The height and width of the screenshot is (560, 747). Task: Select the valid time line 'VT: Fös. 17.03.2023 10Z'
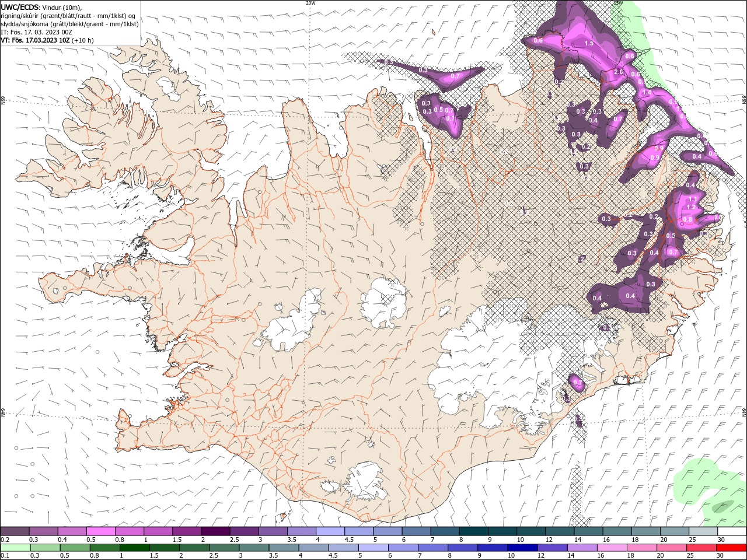tap(36, 40)
